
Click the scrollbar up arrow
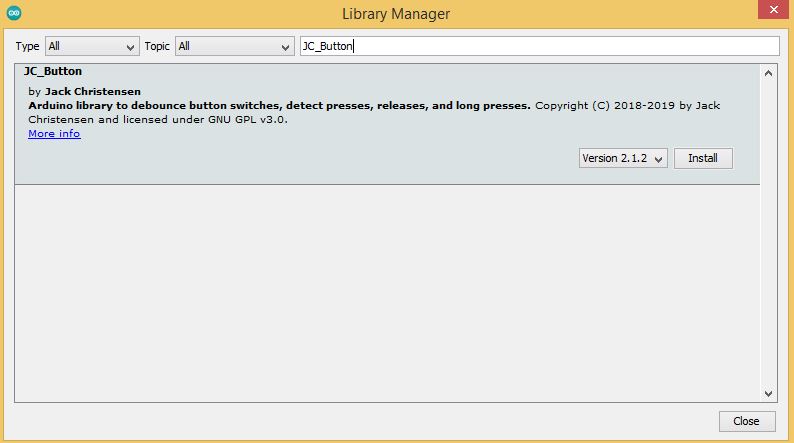tap(768, 73)
